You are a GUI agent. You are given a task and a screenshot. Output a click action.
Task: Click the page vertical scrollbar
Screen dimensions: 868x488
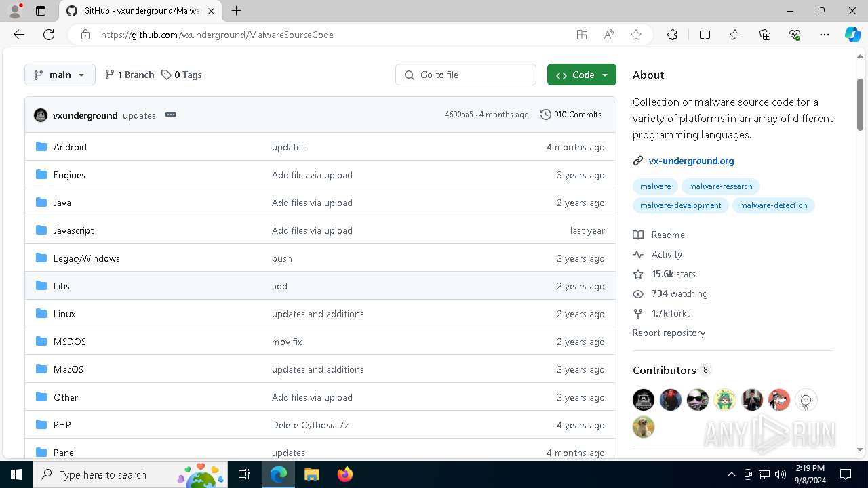pyautogui.click(x=860, y=105)
